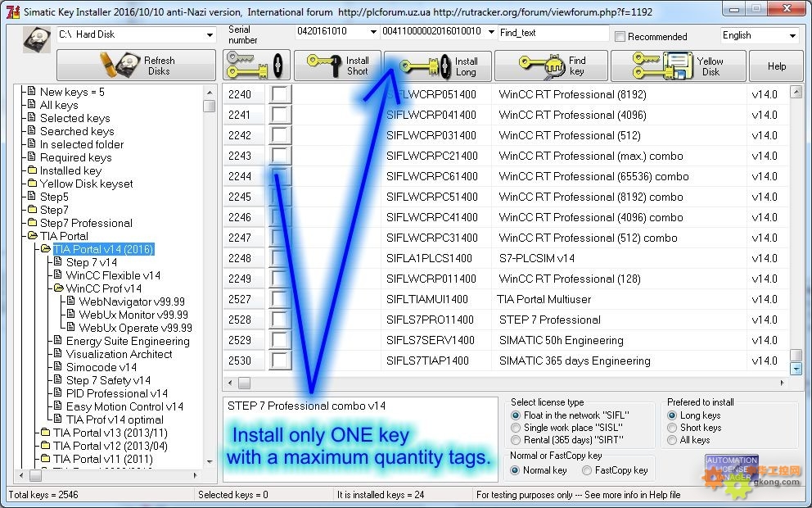Open the 0420161010 serial number dropdown
Image resolution: width=812 pixels, height=508 pixels.
(x=373, y=32)
